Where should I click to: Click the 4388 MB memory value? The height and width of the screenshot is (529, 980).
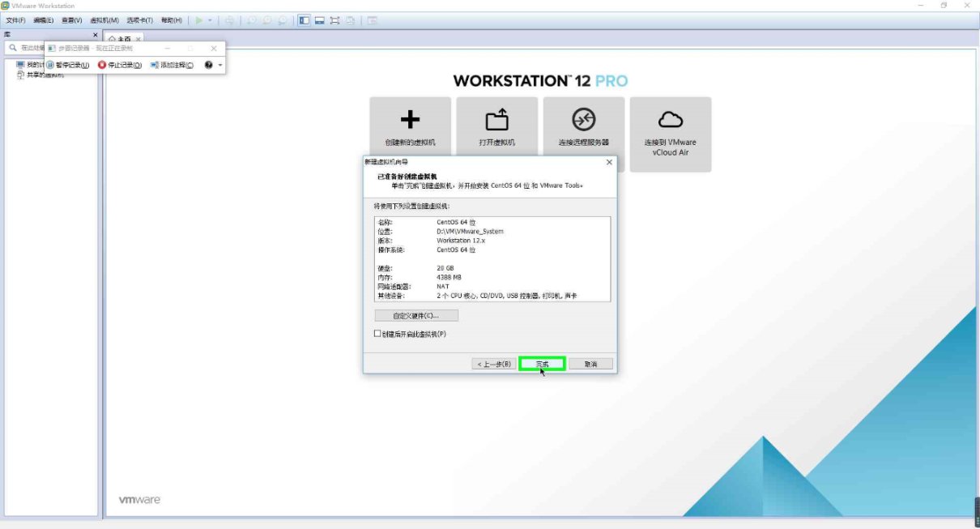pos(449,277)
